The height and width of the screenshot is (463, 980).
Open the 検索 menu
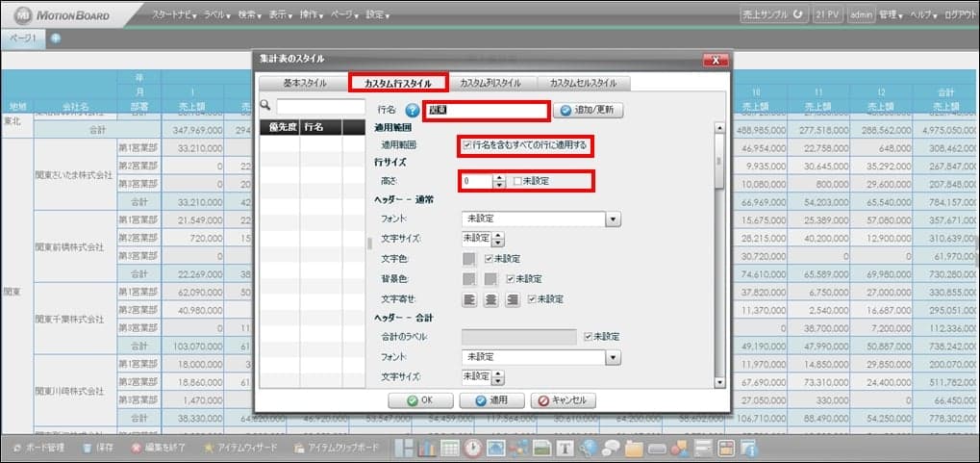(x=250, y=14)
